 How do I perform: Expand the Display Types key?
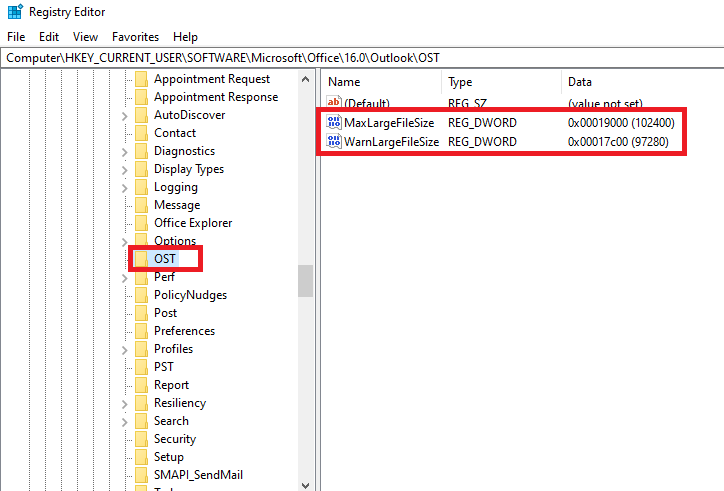125,170
